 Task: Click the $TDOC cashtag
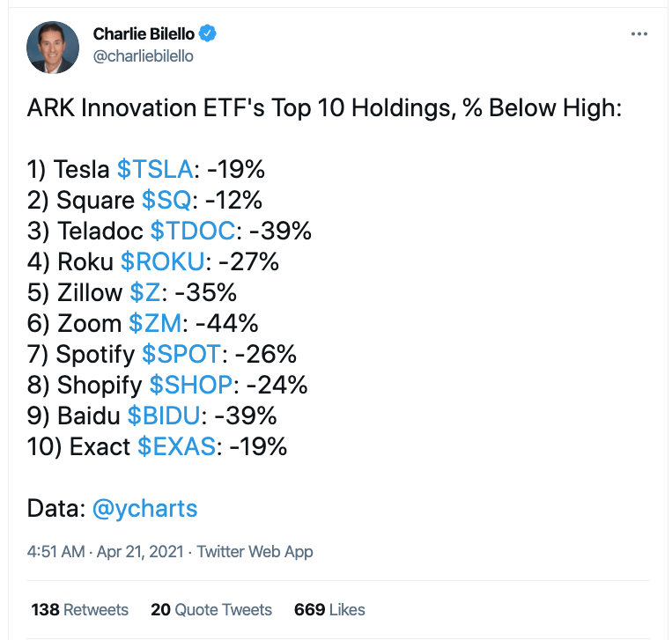192,232
